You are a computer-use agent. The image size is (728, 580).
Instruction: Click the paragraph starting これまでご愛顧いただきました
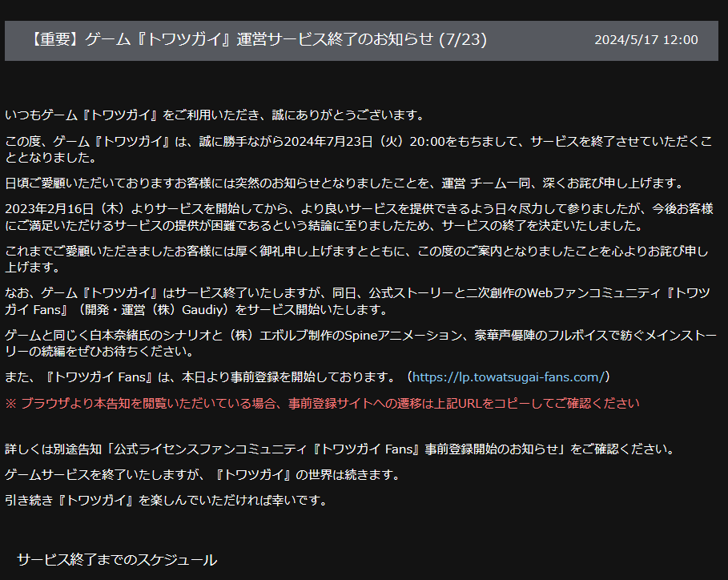coord(356,259)
